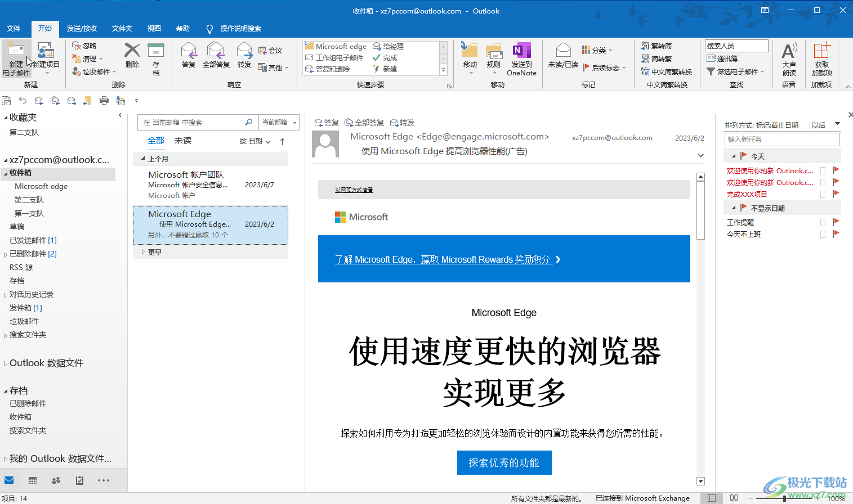Viewport: 853px width, 504px height.
Task: Adjust the zoom slider handle in status bar
Action: tap(784, 498)
